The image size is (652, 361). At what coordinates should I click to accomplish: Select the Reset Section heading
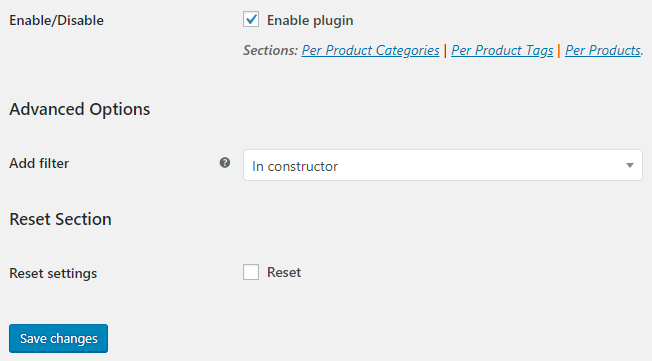tap(60, 219)
